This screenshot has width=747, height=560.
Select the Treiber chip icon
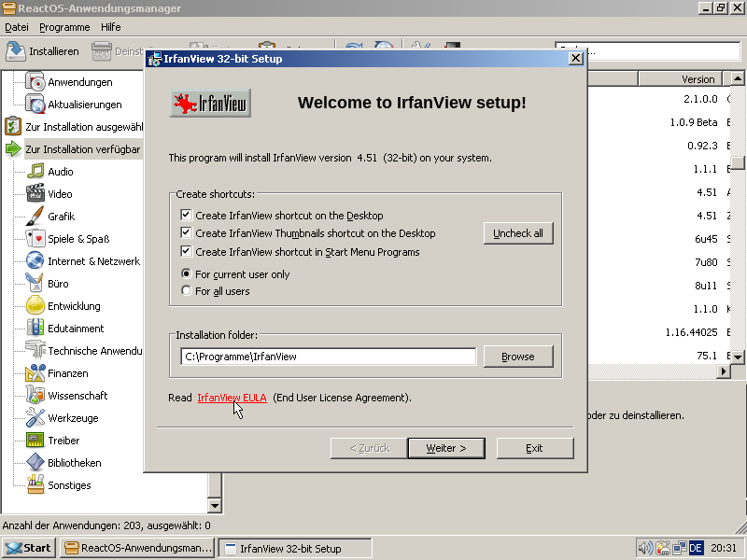[x=35, y=440]
